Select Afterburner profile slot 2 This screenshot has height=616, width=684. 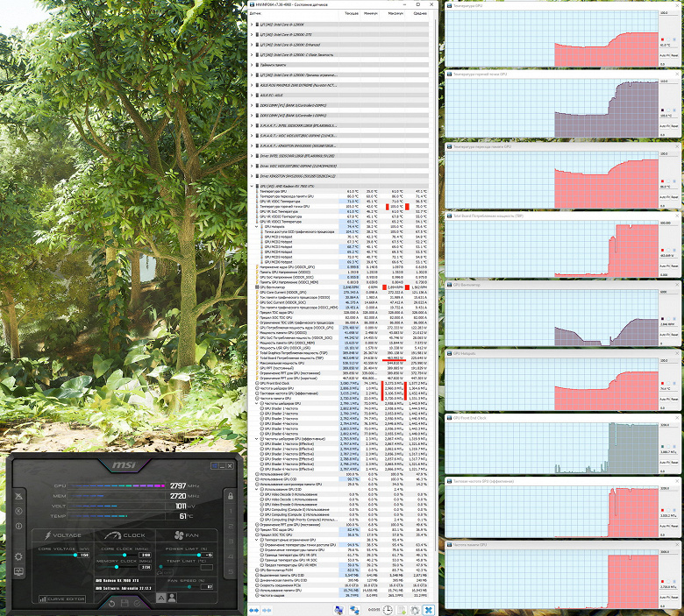pos(231,527)
